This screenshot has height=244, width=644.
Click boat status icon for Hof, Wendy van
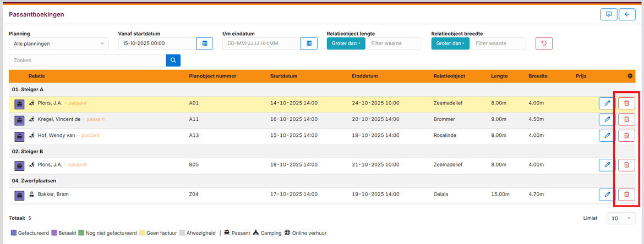(x=19, y=136)
